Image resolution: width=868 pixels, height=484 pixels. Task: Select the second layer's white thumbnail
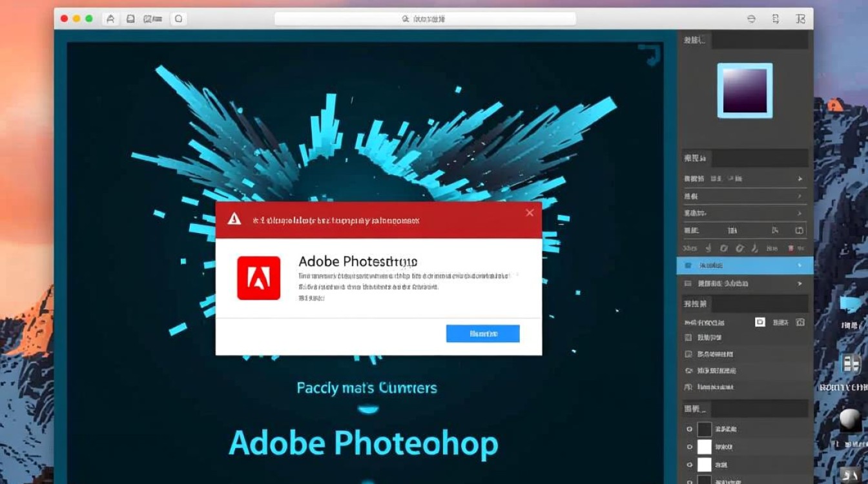pos(704,447)
